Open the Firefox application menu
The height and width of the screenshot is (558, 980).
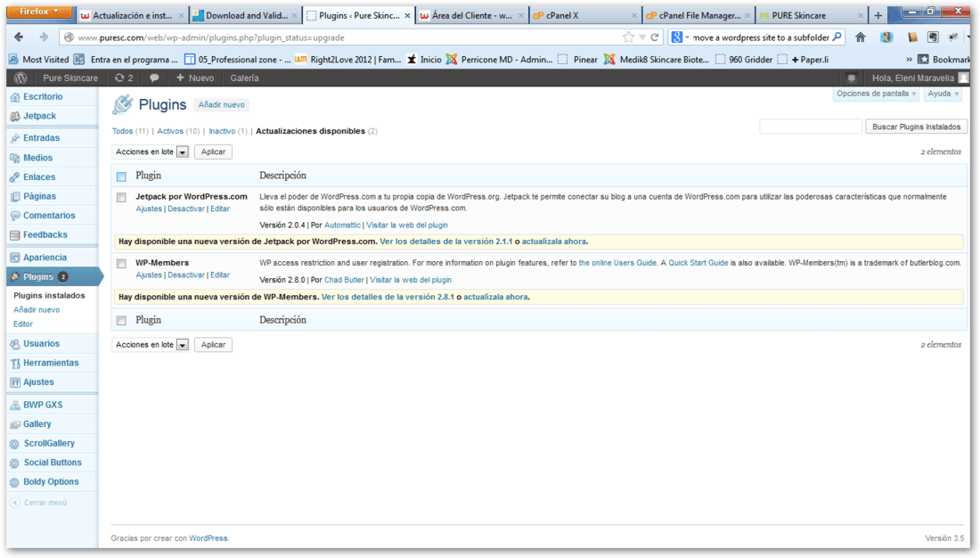tap(39, 12)
